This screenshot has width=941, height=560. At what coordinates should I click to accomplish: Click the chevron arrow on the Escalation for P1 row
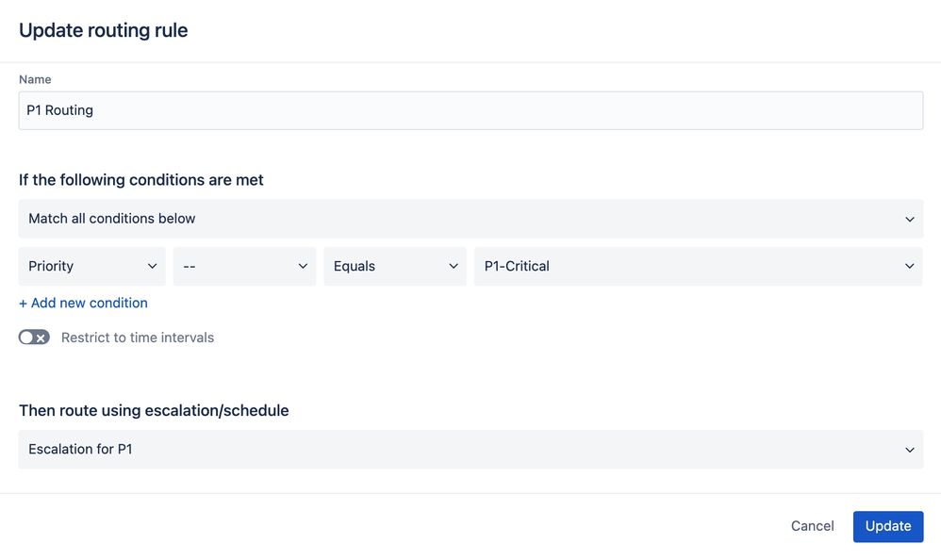910,450
